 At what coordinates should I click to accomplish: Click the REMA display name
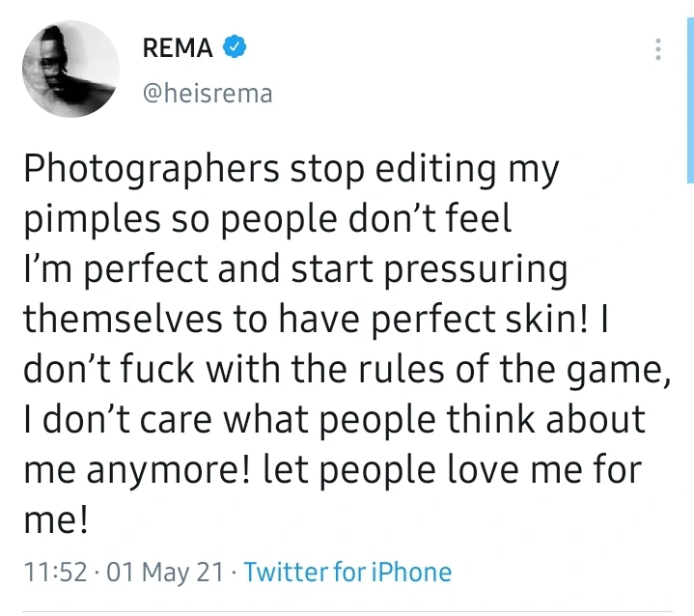(178, 49)
